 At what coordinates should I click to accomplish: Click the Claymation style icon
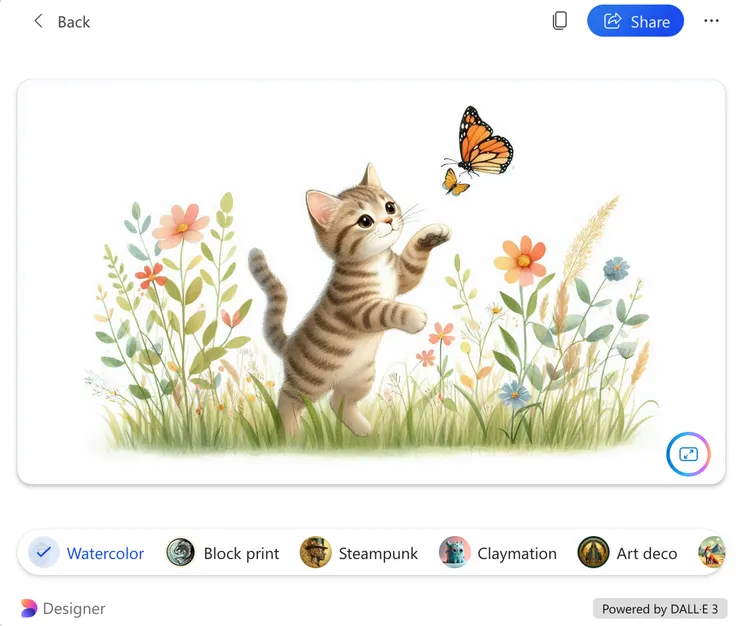pos(454,552)
